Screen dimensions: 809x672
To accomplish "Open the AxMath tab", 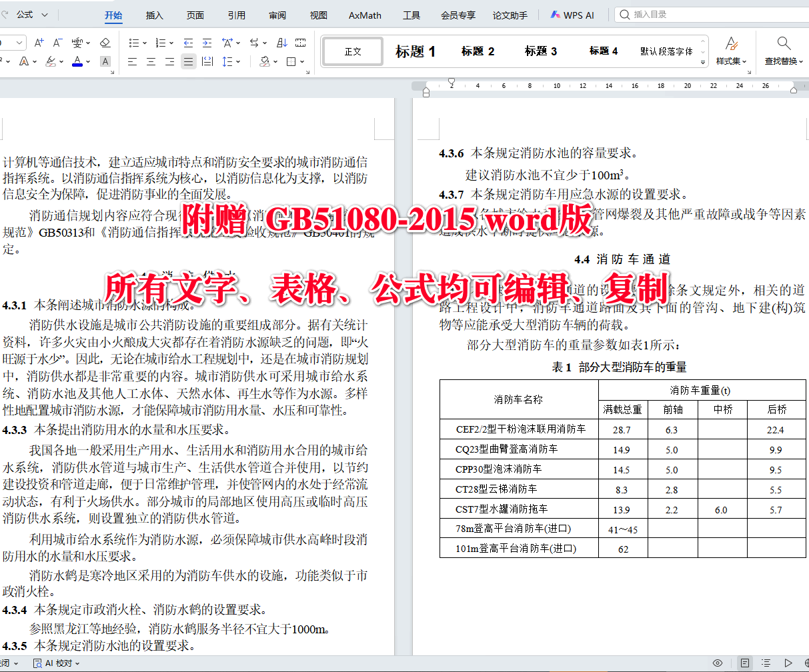I will [x=365, y=15].
